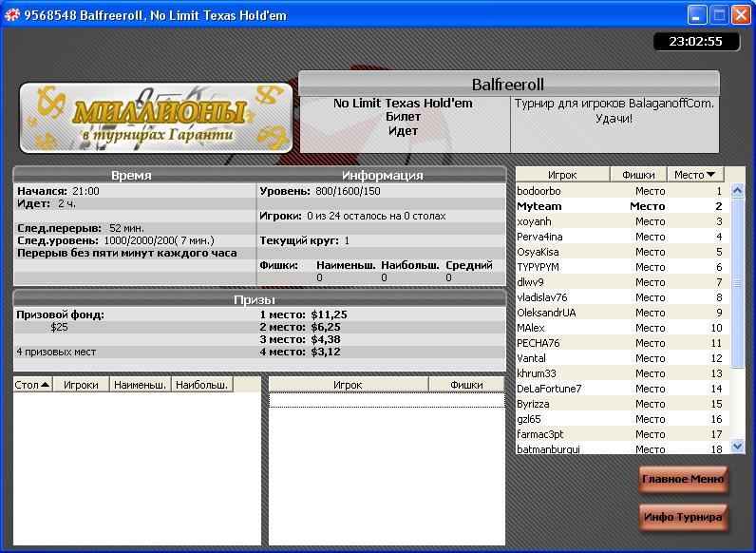756x553 pixels.
Task: Click the Начался: 21:00 line
Action: tap(58, 191)
